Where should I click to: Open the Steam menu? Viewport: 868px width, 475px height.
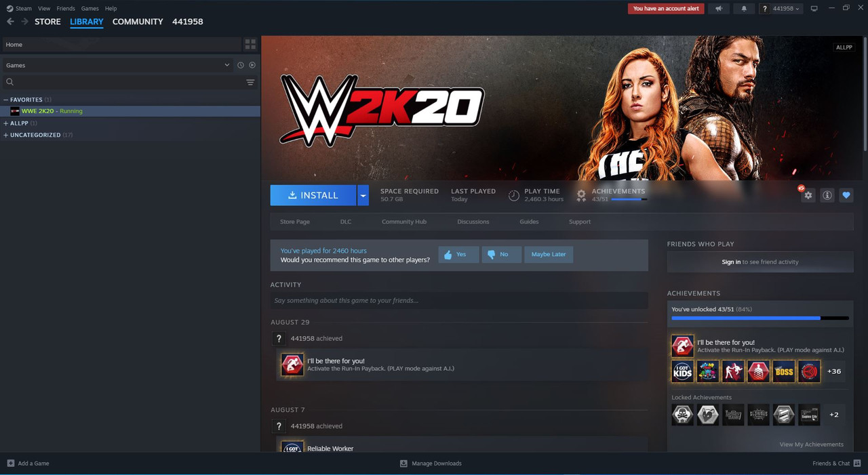click(24, 9)
